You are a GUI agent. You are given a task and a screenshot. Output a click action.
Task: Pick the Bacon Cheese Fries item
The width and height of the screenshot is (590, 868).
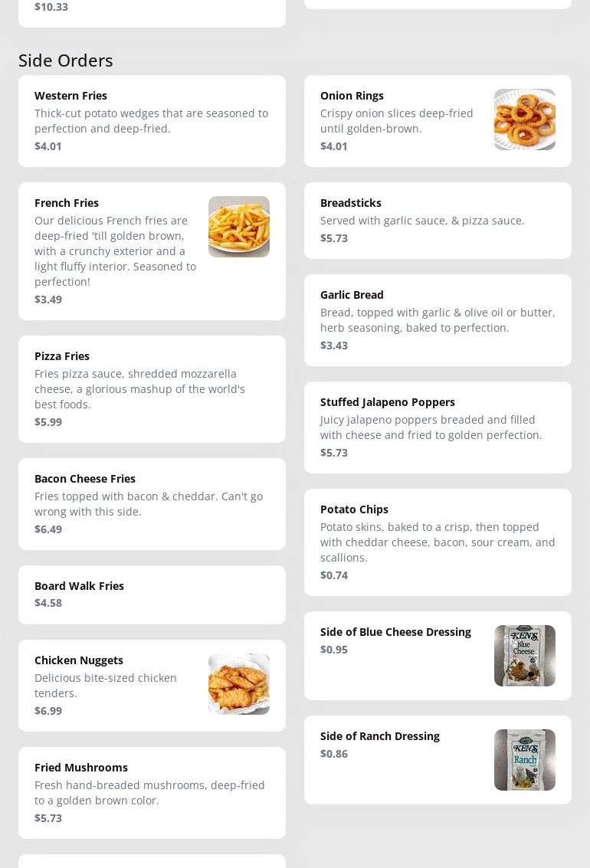152,504
